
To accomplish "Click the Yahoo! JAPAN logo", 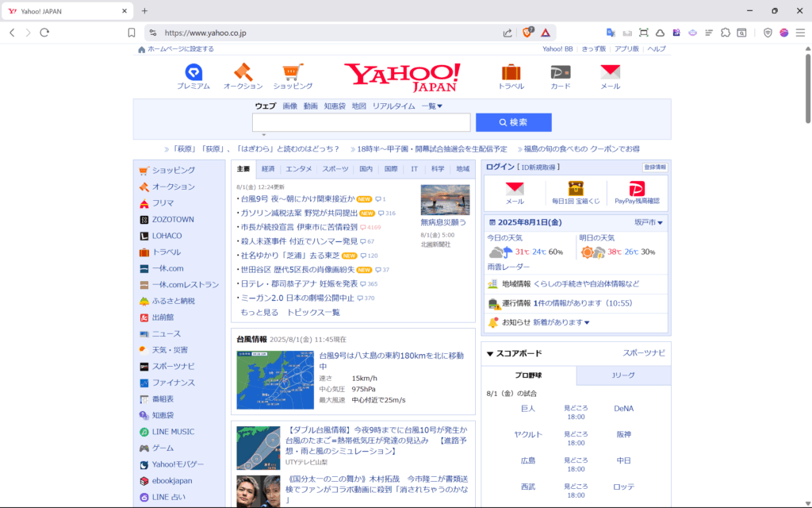I will click(402, 77).
